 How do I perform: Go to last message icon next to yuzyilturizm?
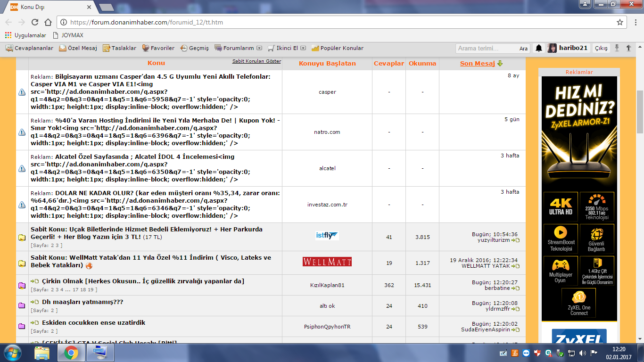point(515,240)
